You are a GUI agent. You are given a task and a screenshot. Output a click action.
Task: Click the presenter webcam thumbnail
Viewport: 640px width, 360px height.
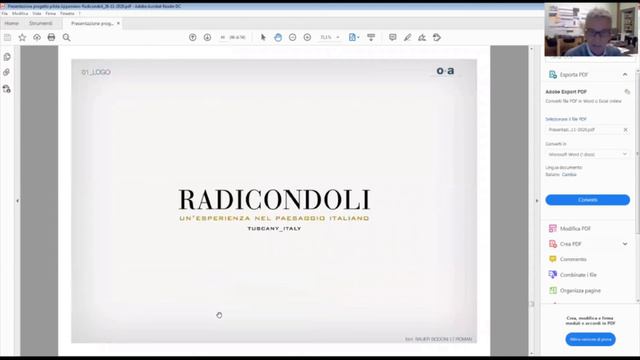(x=591, y=30)
